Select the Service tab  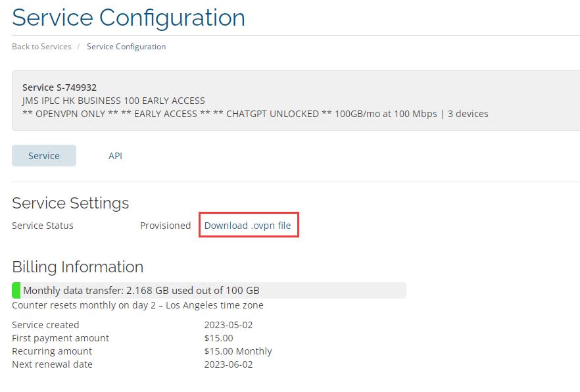coord(44,156)
